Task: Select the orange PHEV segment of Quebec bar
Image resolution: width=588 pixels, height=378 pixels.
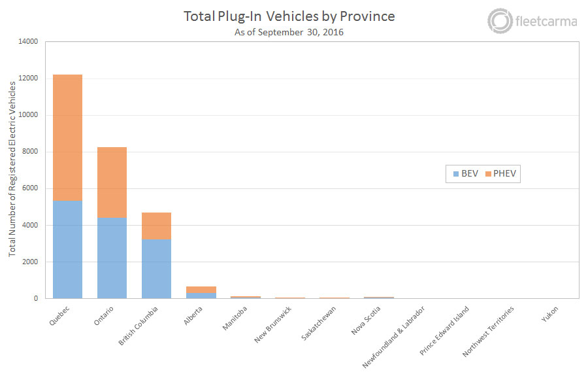Action: [x=67, y=137]
